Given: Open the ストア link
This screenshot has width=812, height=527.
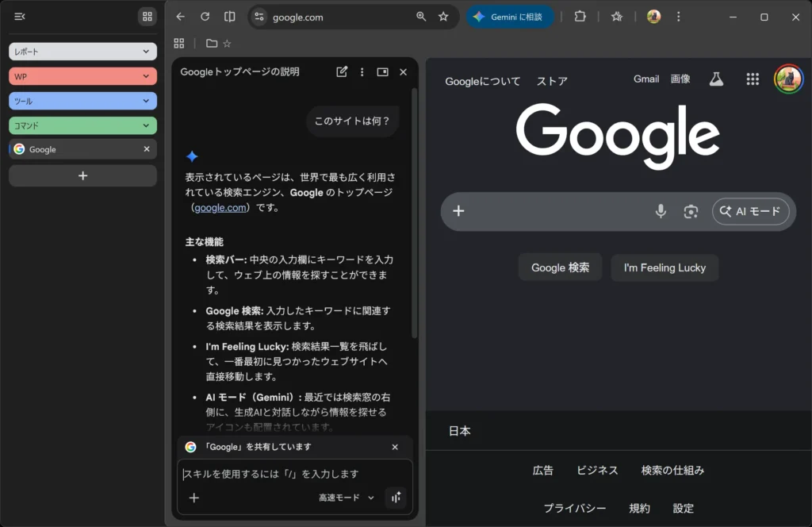Looking at the screenshot, I should click(552, 82).
